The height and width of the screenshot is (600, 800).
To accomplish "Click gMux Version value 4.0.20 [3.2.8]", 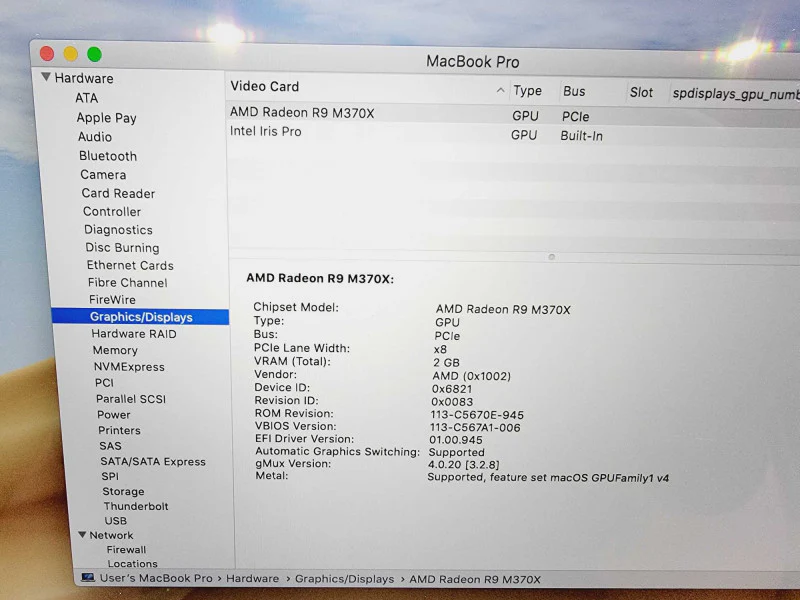I will 463,465.
